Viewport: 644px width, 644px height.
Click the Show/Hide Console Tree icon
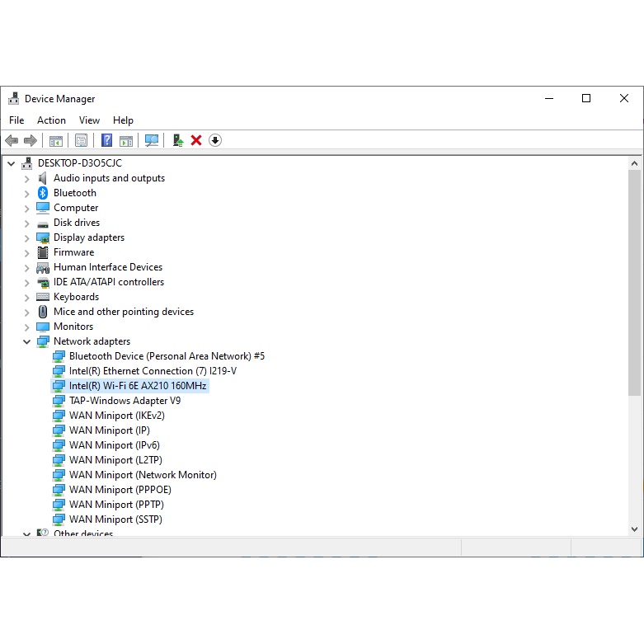[56, 140]
